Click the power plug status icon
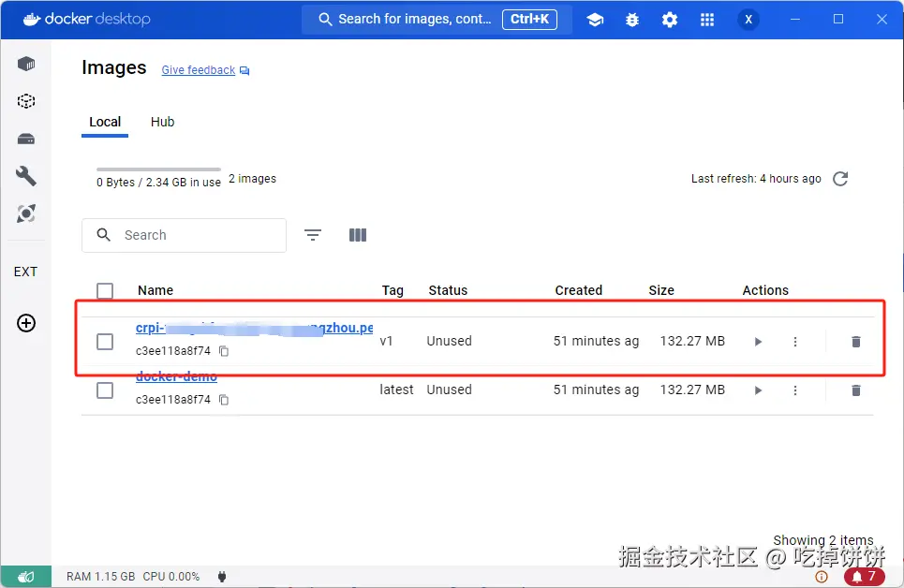Screen dimensions: 904x588 click(222, 577)
